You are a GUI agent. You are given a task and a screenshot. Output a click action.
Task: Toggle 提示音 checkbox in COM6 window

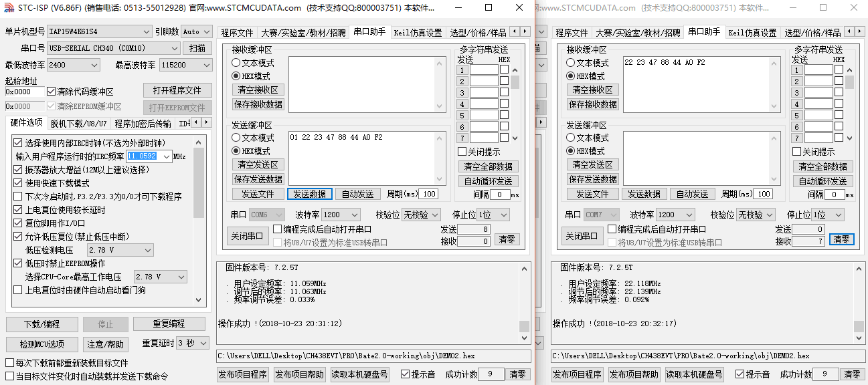pyautogui.click(x=405, y=374)
